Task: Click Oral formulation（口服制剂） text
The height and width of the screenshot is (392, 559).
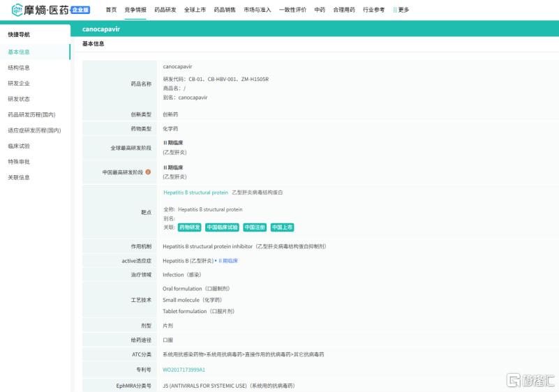Action: 196,289
